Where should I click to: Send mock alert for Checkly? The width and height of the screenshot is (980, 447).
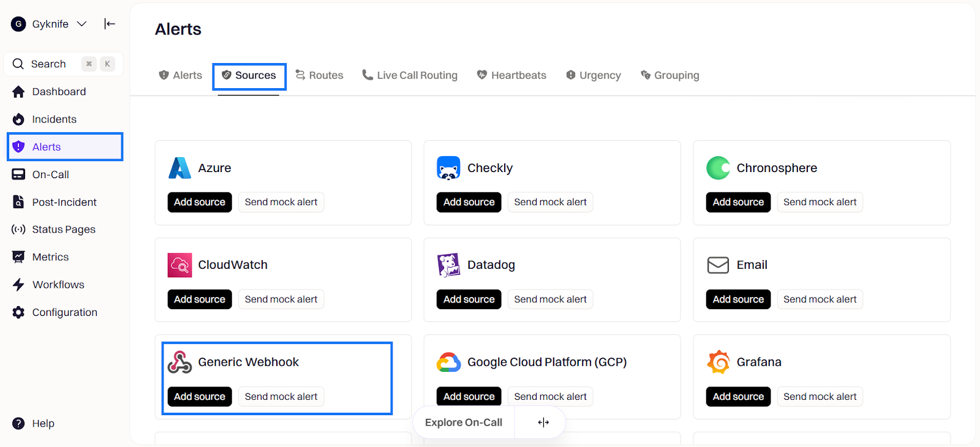pos(551,202)
